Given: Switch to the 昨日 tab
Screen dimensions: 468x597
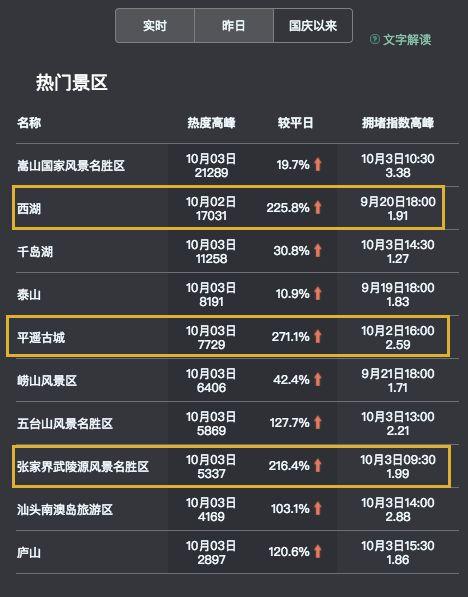Looking at the screenshot, I should coord(234,26).
